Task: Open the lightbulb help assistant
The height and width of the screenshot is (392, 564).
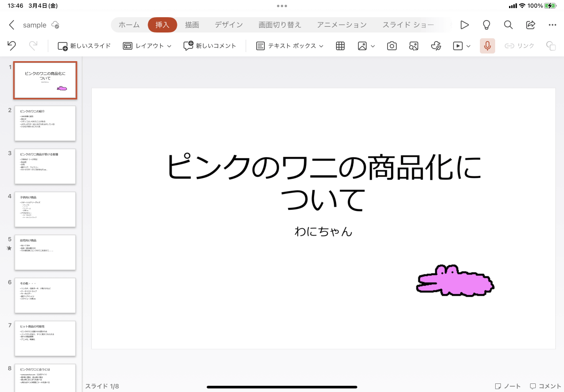Action: pyautogui.click(x=486, y=25)
